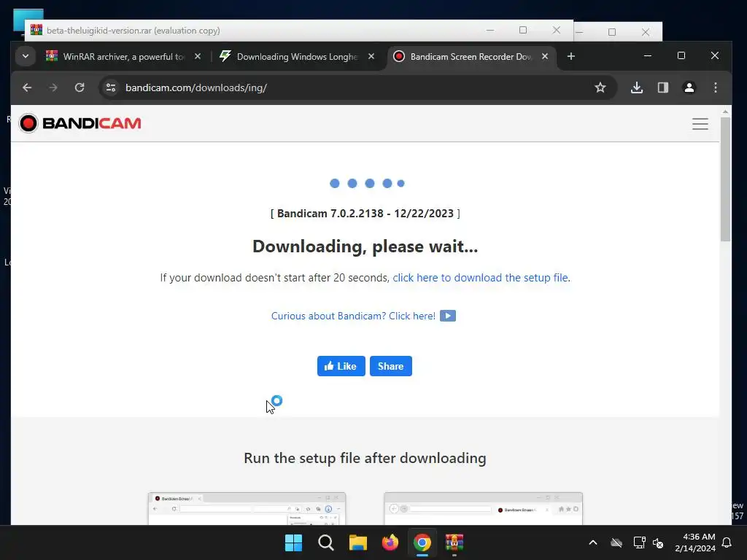Click the muted volume tray icon
The image size is (747, 560).
[x=658, y=542]
